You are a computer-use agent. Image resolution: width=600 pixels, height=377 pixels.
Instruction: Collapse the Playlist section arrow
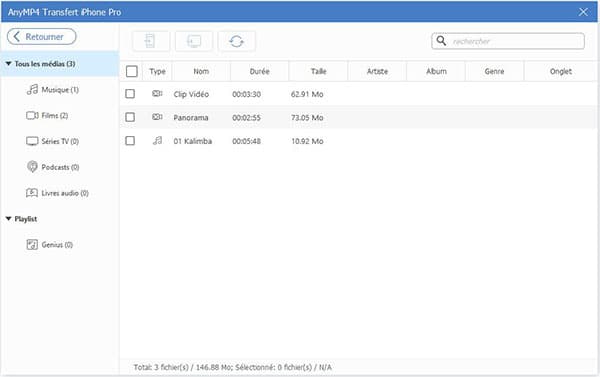point(8,219)
